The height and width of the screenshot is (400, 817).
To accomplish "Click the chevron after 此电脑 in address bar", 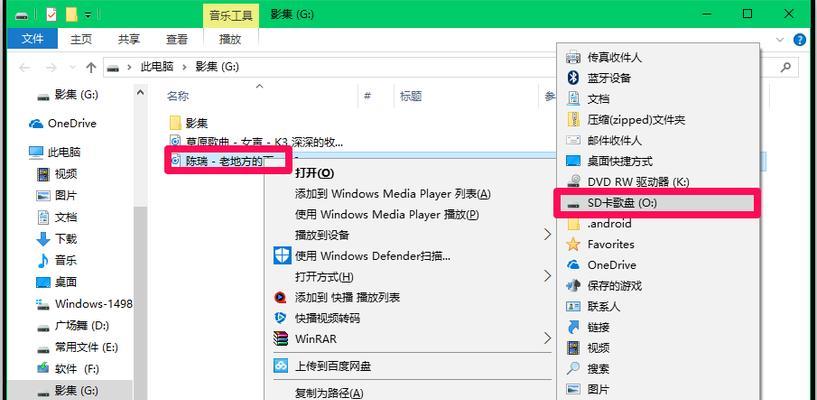I will 184,67.
